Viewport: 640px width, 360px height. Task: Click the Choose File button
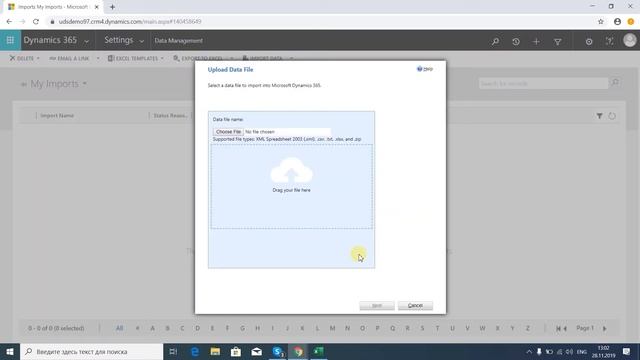point(228,132)
